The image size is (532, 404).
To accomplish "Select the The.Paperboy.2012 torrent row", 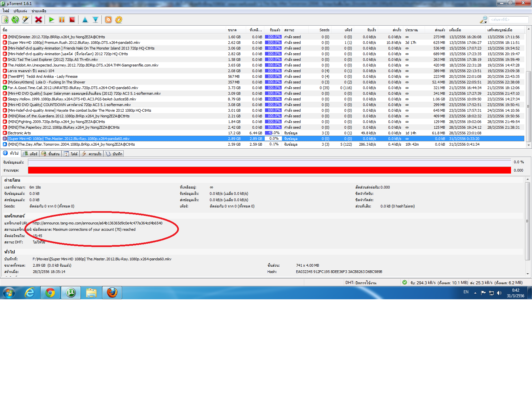I will point(263,127).
